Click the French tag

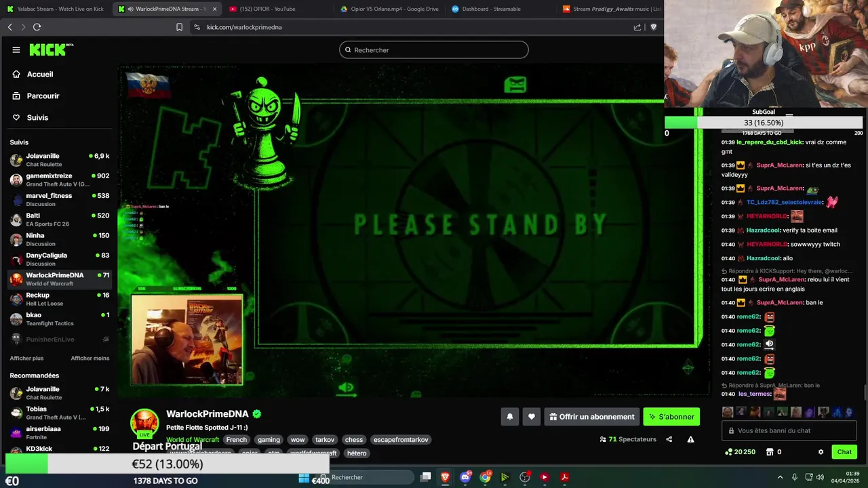pyautogui.click(x=237, y=440)
